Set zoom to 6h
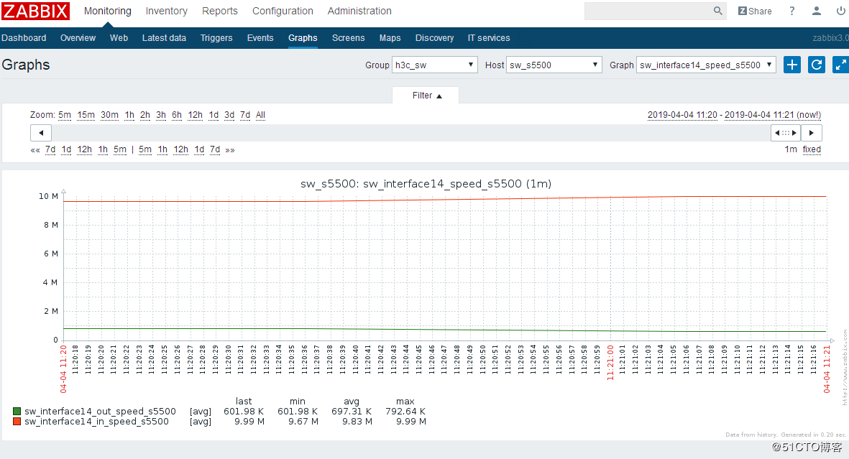Viewport: 849px width, 459px height. click(x=177, y=115)
